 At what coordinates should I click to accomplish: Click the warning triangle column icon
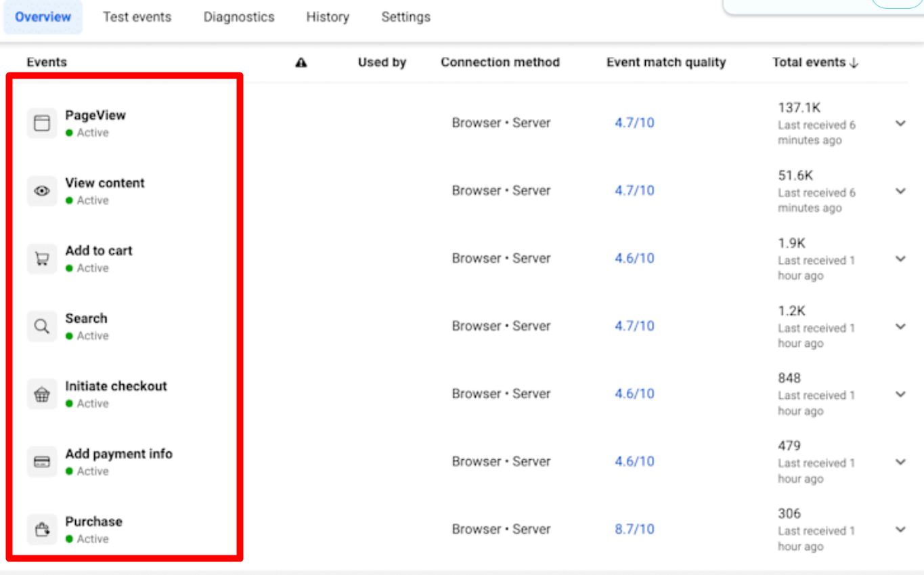(301, 62)
